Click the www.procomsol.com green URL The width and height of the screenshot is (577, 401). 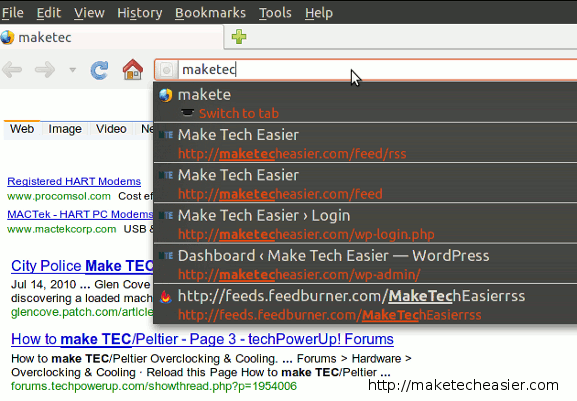click(x=59, y=196)
